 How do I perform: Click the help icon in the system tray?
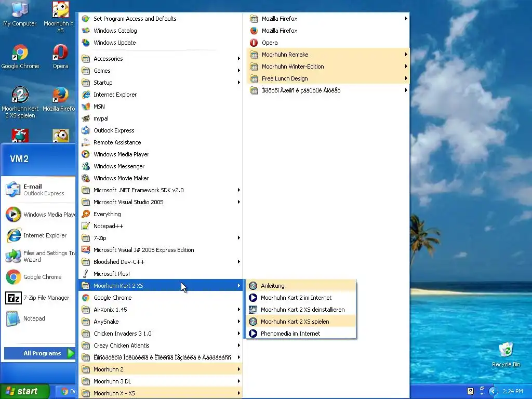click(x=470, y=391)
